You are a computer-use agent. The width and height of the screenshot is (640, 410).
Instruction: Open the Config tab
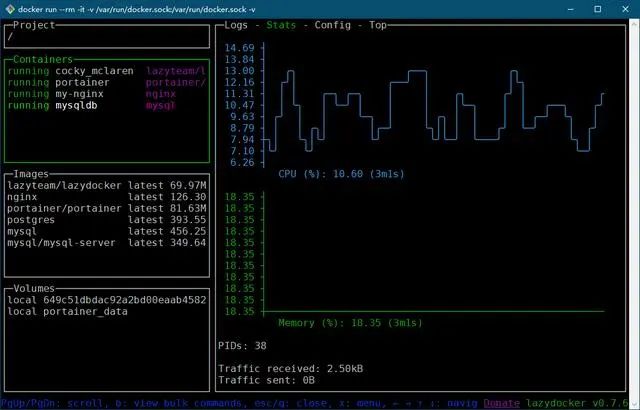point(332,25)
